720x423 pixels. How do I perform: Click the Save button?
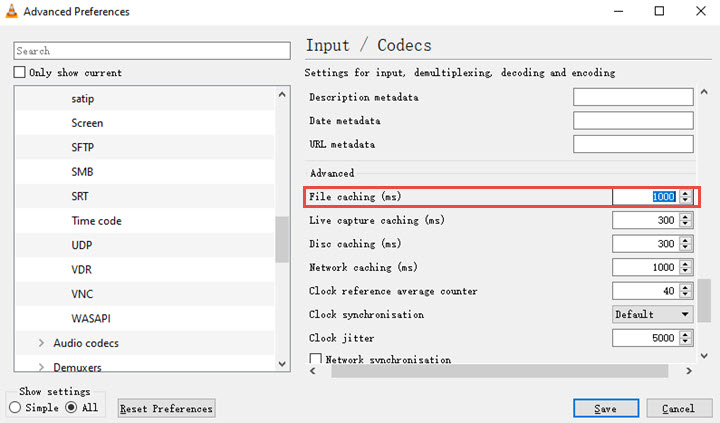[605, 408]
